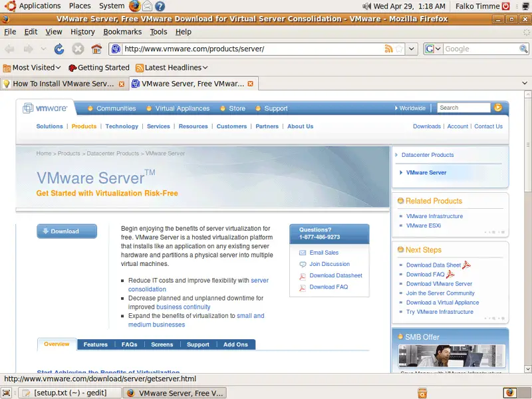
Task: Click the Stop loading icon
Action: (78, 49)
